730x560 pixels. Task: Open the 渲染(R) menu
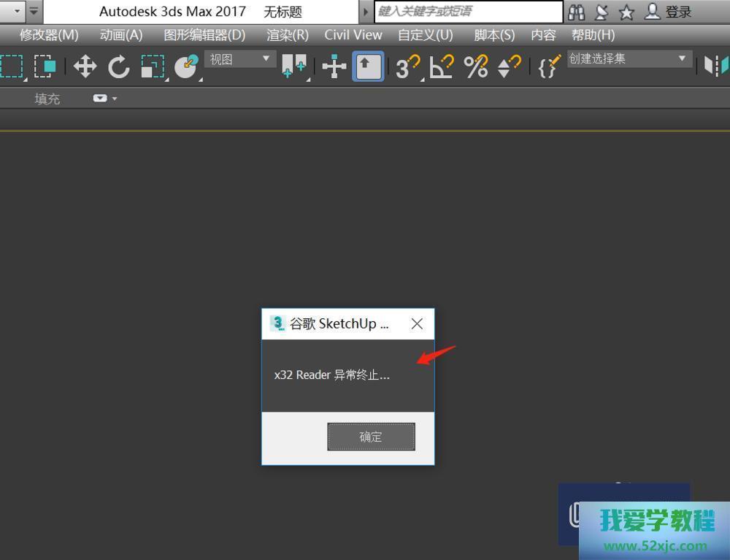point(287,34)
